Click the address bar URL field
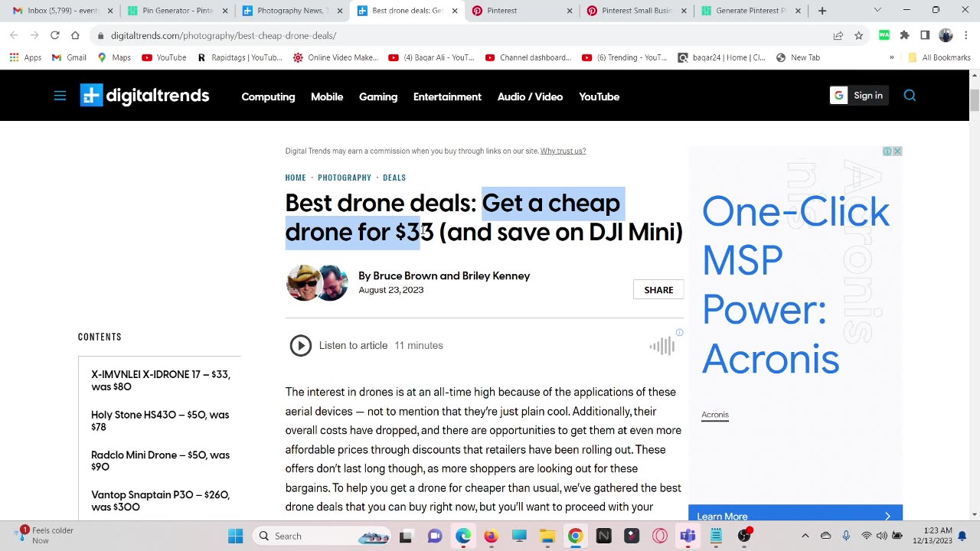 pos(459,35)
